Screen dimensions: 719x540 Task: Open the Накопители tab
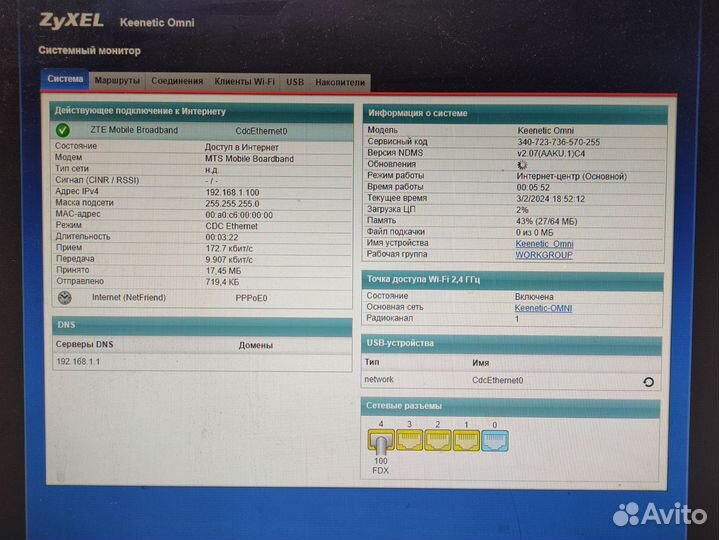click(340, 82)
